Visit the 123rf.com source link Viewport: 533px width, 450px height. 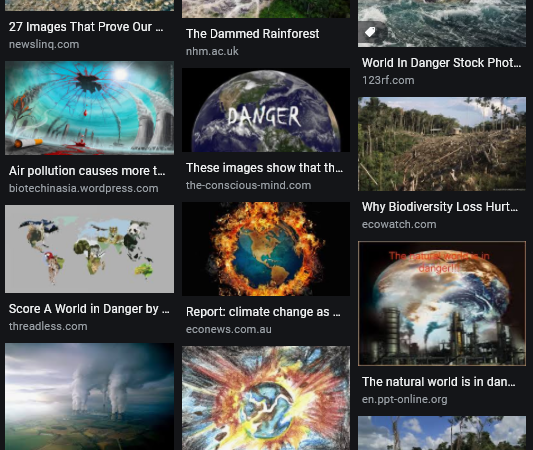388,80
